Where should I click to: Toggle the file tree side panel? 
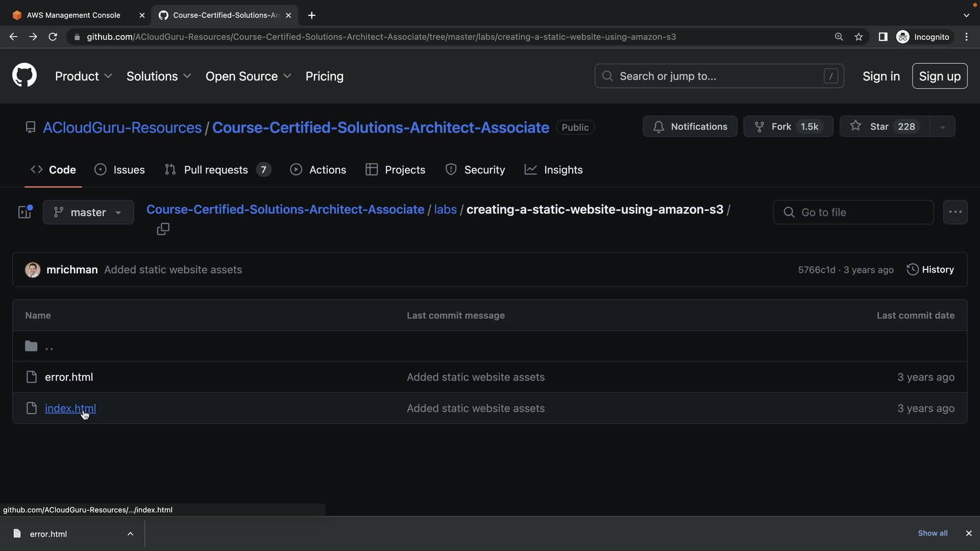tap(25, 212)
